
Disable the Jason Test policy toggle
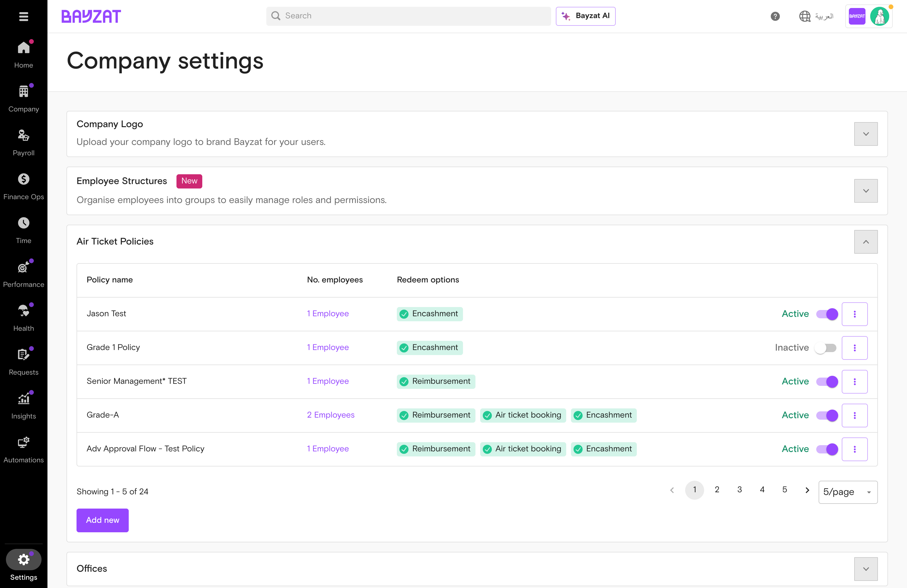click(827, 314)
